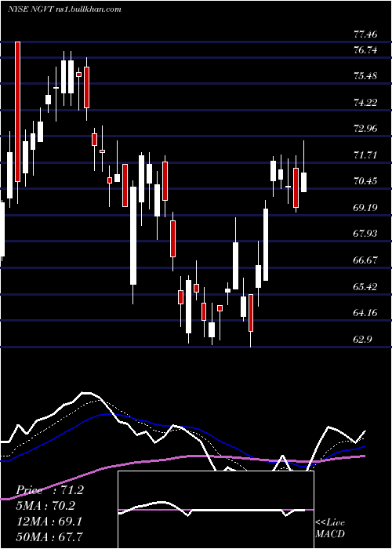Screen dimensions: 392x549
Task: Click the 12MA : 69.1 readout
Action: click(x=49, y=522)
